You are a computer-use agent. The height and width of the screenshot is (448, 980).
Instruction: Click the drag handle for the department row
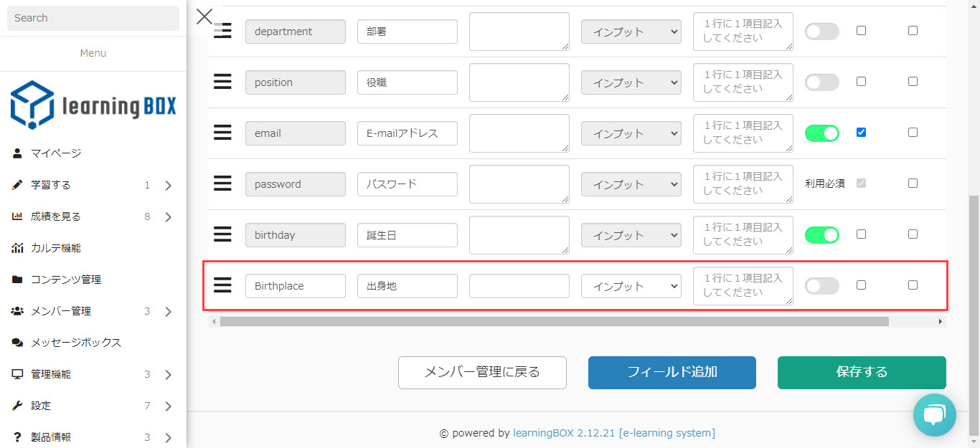pyautogui.click(x=222, y=31)
